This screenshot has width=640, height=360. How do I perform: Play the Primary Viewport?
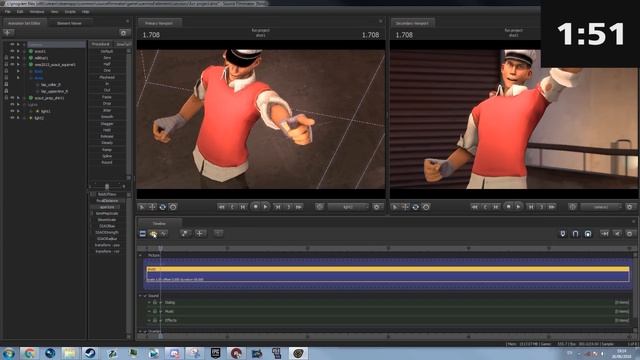coord(266,207)
